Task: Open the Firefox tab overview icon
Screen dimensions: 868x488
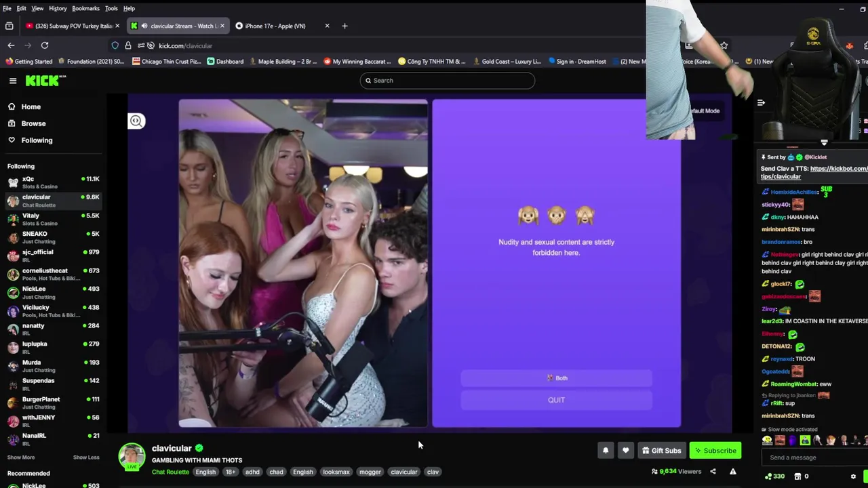Action: point(9,26)
